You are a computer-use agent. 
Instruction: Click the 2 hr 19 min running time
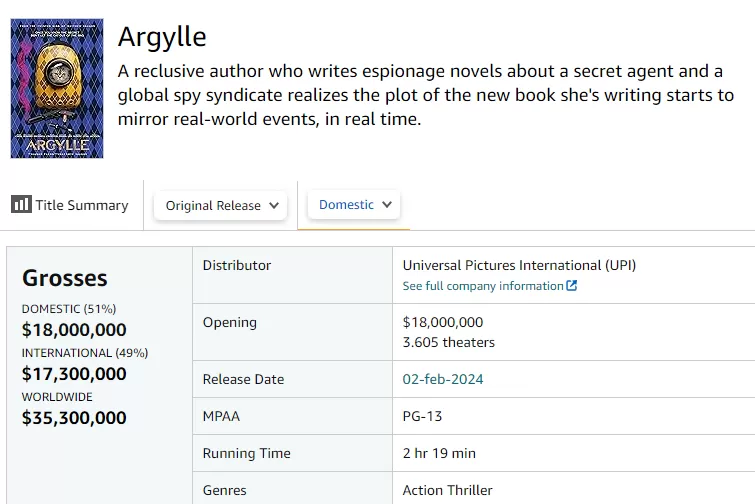pos(439,453)
